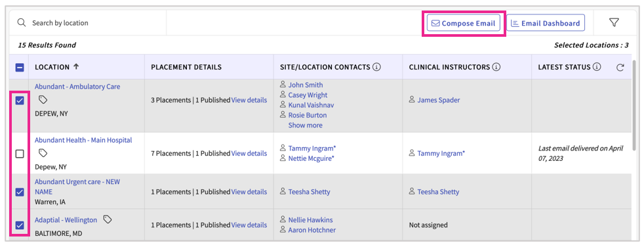Click the Last email delivered status text
The height and width of the screenshot is (247, 644).
tap(581, 153)
